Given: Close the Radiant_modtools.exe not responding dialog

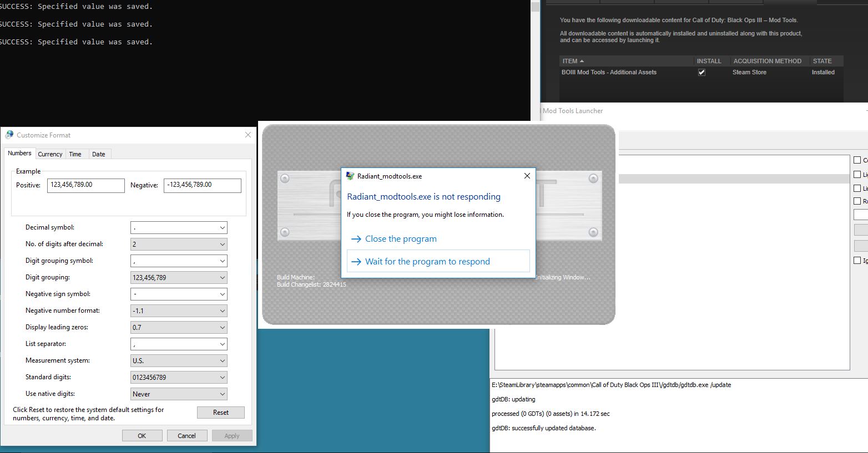Looking at the screenshot, I should [527, 176].
